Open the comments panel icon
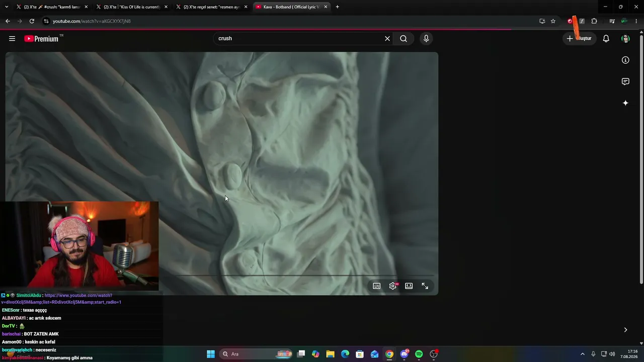The image size is (644, 362). 625,81
